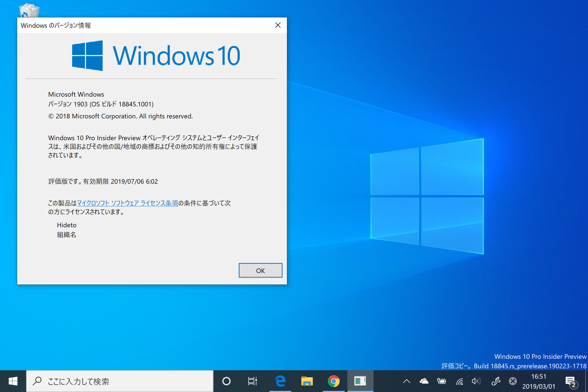
Task: Open the Start menu
Action: pos(13,381)
